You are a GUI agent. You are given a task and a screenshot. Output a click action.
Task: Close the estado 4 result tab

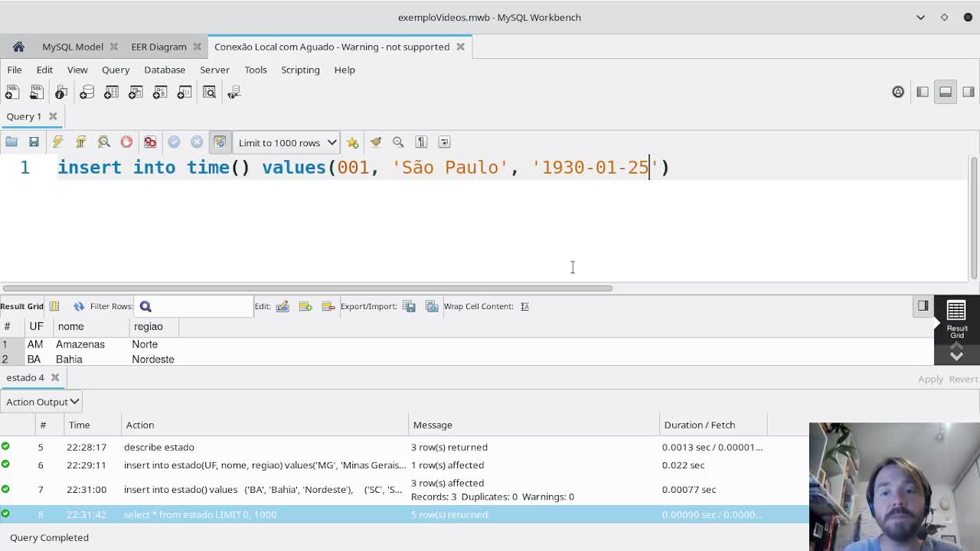pyautogui.click(x=54, y=377)
